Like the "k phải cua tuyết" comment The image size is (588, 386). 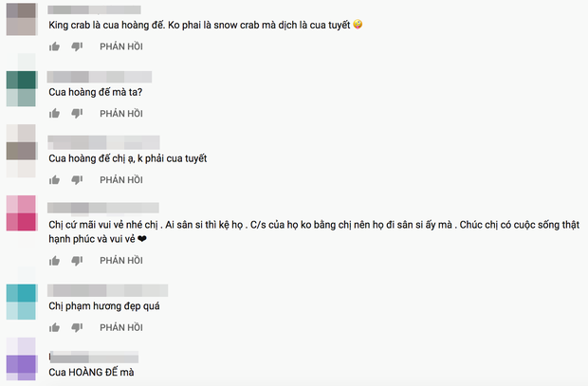coord(55,179)
